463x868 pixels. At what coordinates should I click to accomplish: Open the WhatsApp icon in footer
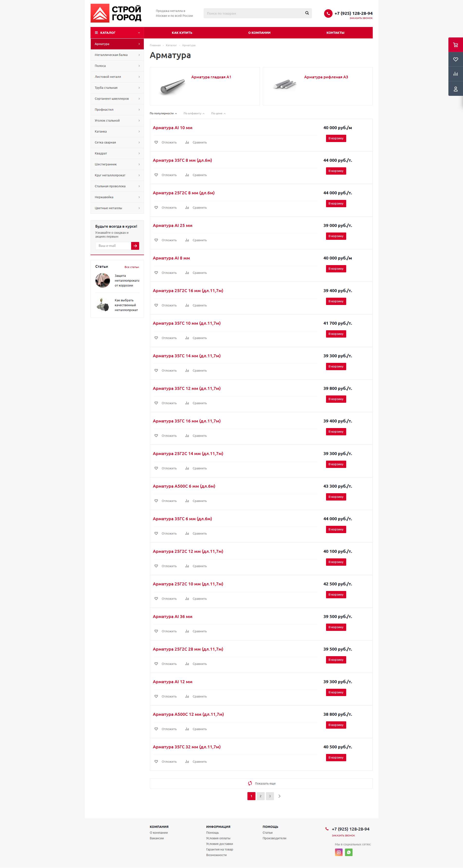(x=349, y=852)
